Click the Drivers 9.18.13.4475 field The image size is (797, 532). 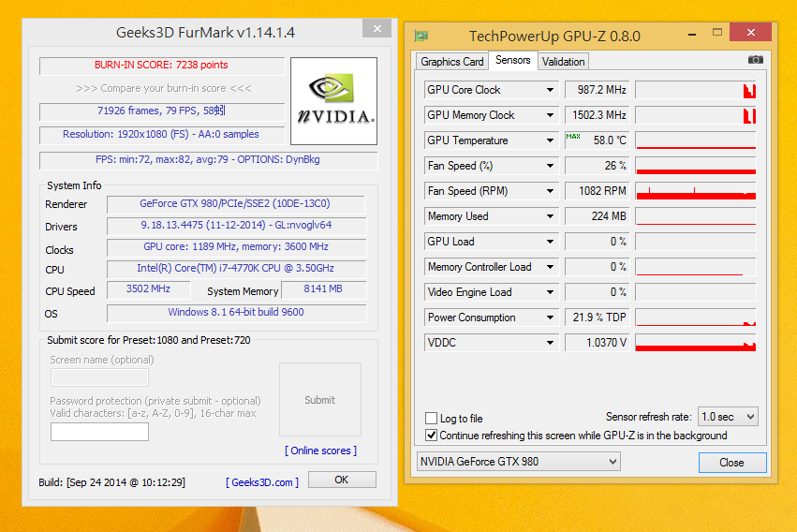(x=235, y=226)
